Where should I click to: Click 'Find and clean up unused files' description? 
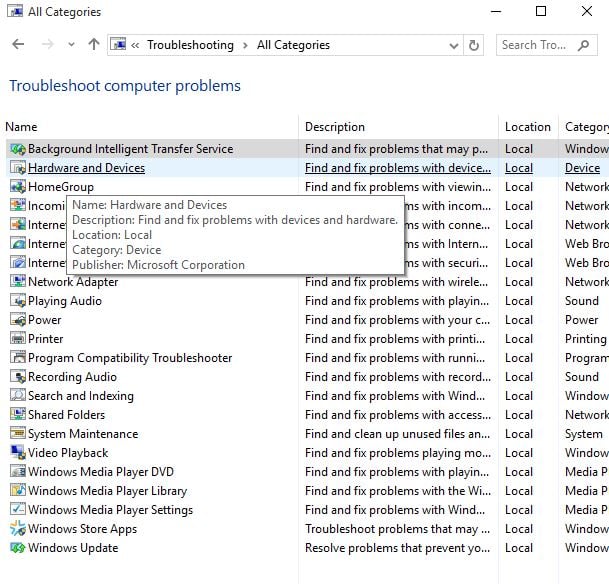pos(397,434)
